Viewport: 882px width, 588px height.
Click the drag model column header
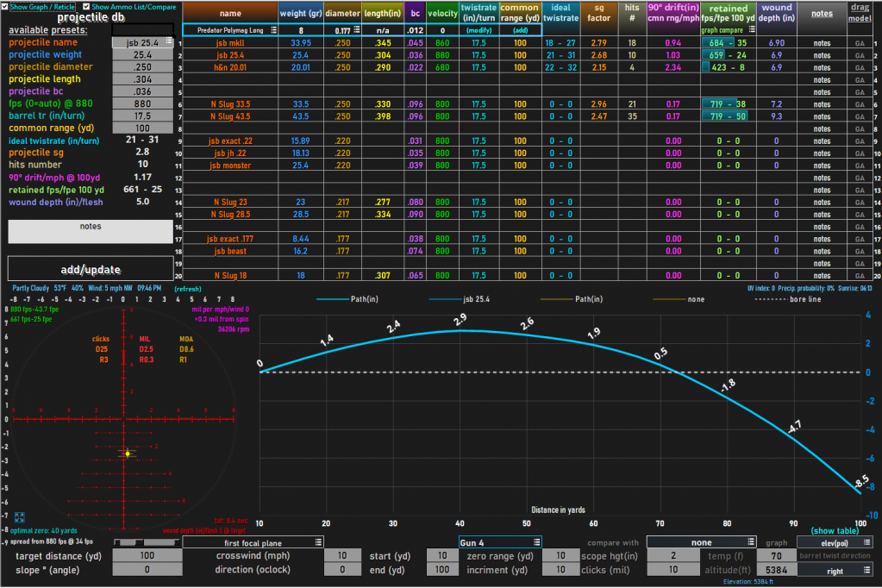[x=860, y=13]
